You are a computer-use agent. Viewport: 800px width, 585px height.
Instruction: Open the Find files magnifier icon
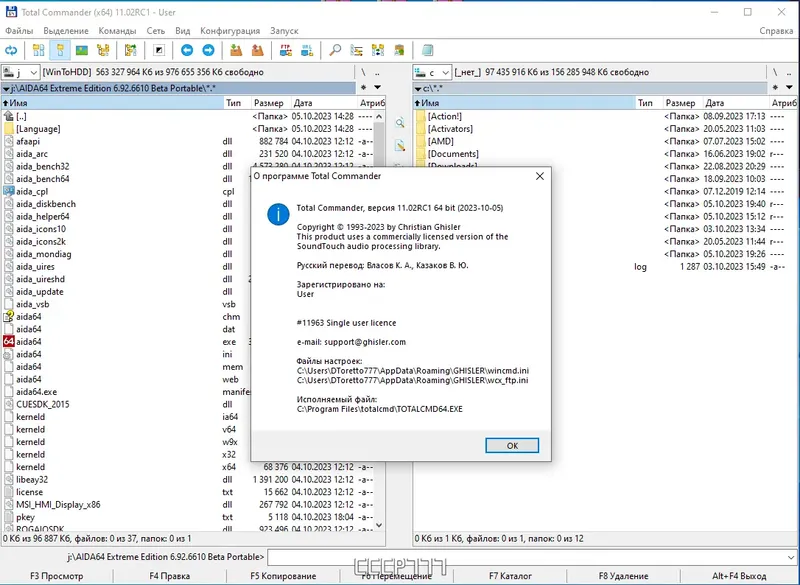pyautogui.click(x=335, y=50)
